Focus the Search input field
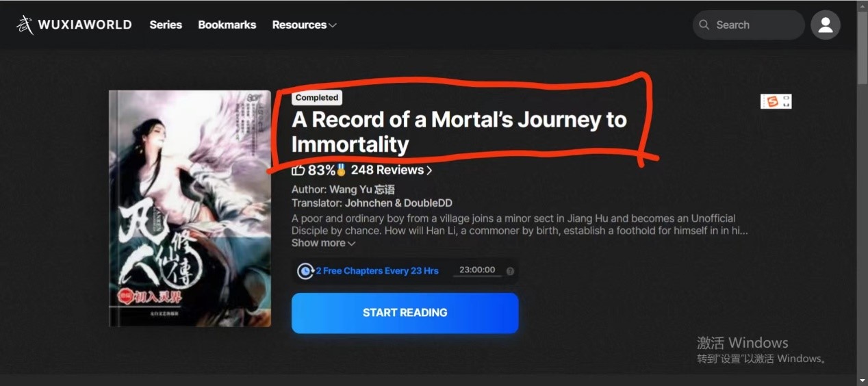868x386 pixels. click(748, 25)
